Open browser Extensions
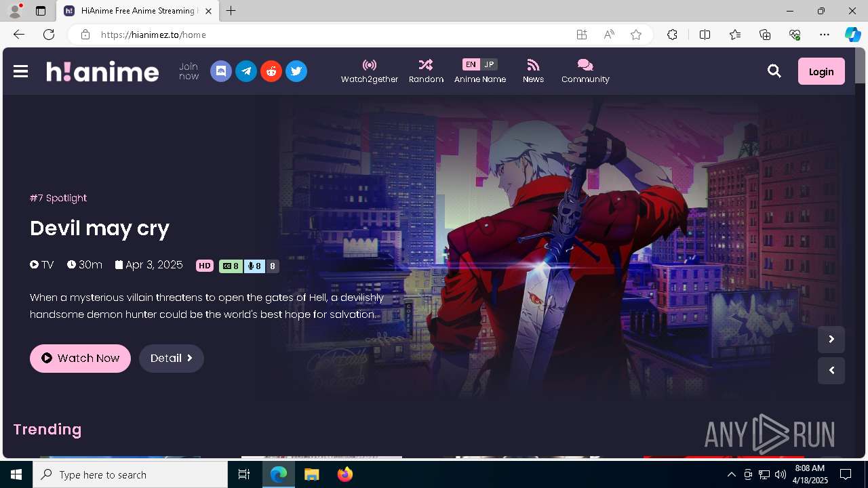The height and width of the screenshot is (488, 868). [x=672, y=35]
